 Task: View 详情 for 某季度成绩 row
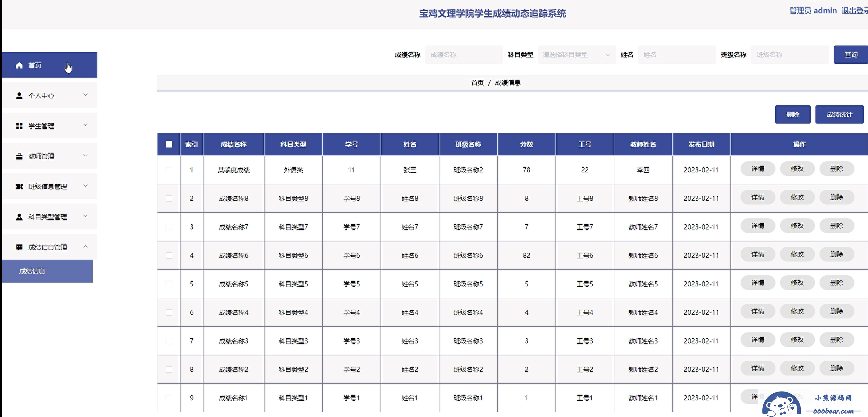757,169
